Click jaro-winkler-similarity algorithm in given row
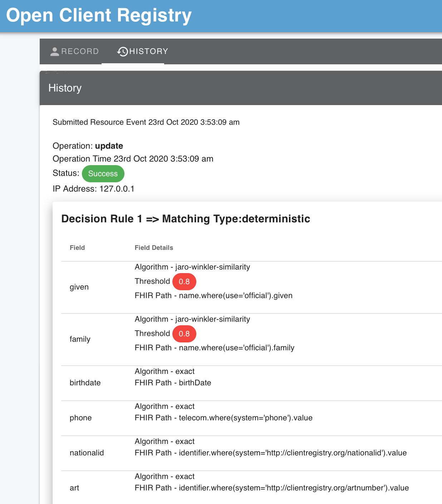Screen dimensions: 442x504 pos(192,267)
